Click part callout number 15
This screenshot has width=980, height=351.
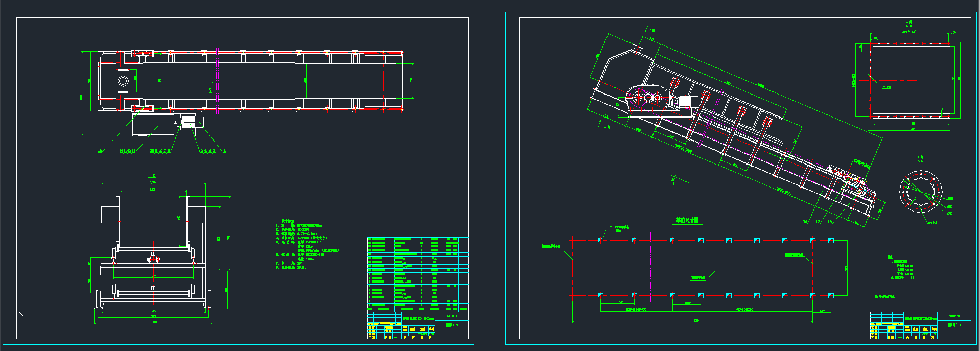pos(100,151)
